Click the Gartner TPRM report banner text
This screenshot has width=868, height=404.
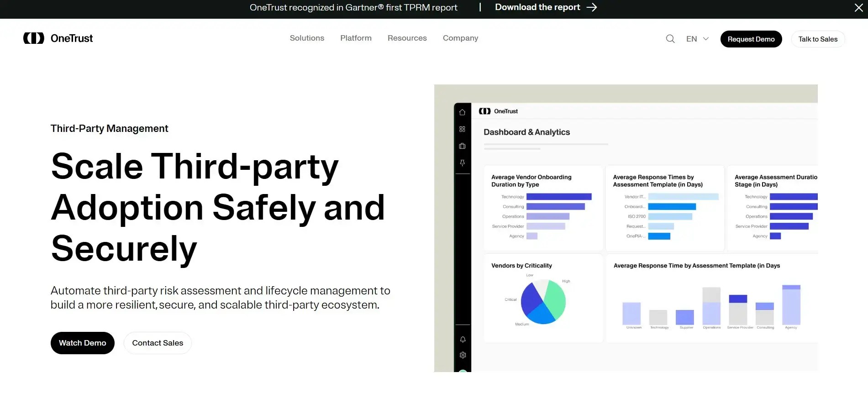point(353,8)
